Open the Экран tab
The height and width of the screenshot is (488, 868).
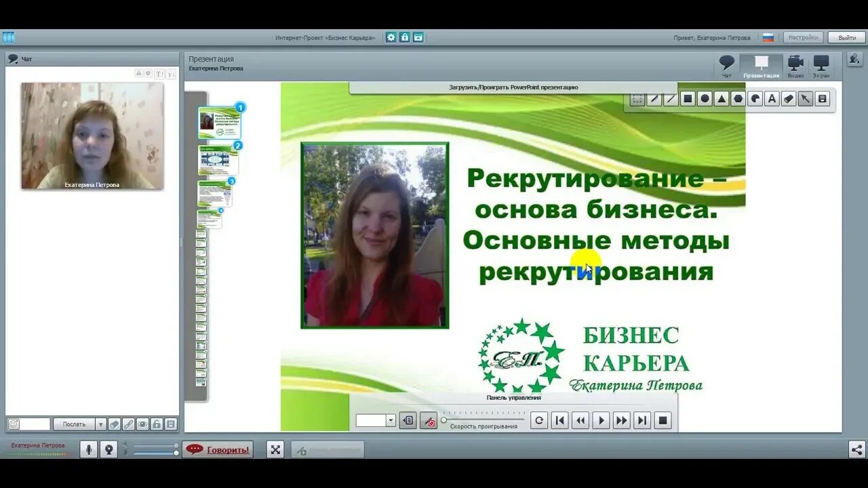click(x=821, y=66)
